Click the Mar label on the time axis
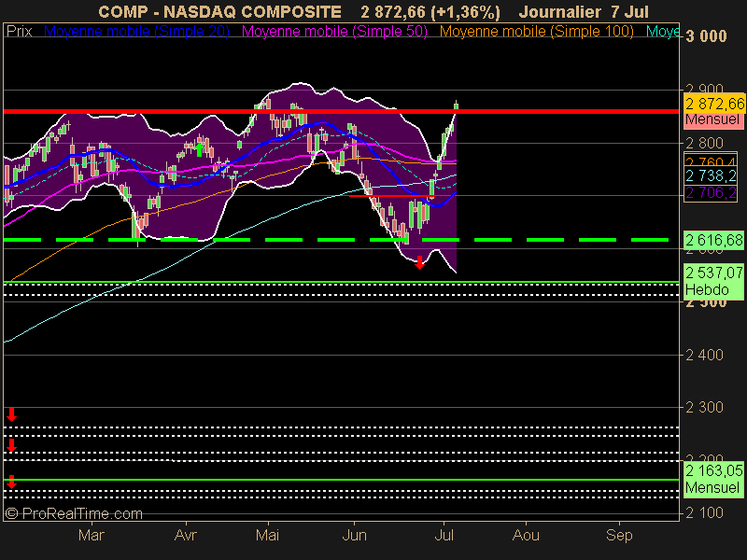This screenshot has width=747, height=560. click(91, 535)
